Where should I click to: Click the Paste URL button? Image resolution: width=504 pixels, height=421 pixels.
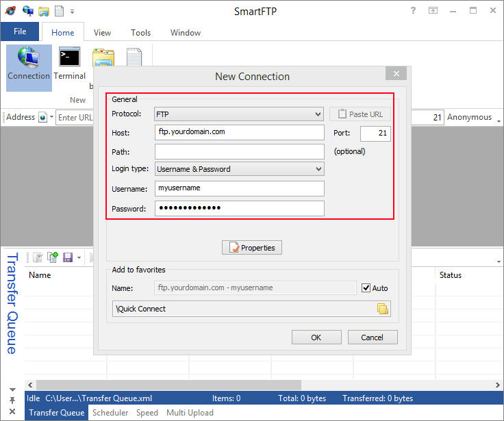click(360, 114)
